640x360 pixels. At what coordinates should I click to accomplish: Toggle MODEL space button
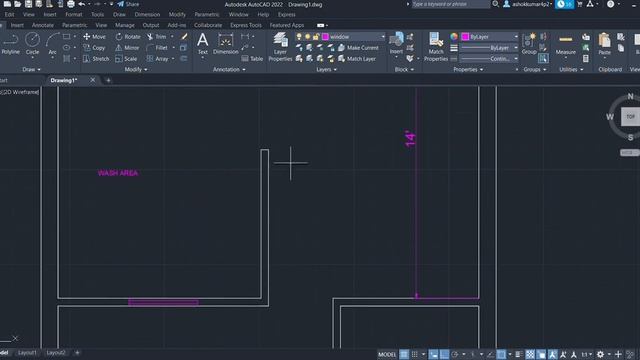point(387,354)
